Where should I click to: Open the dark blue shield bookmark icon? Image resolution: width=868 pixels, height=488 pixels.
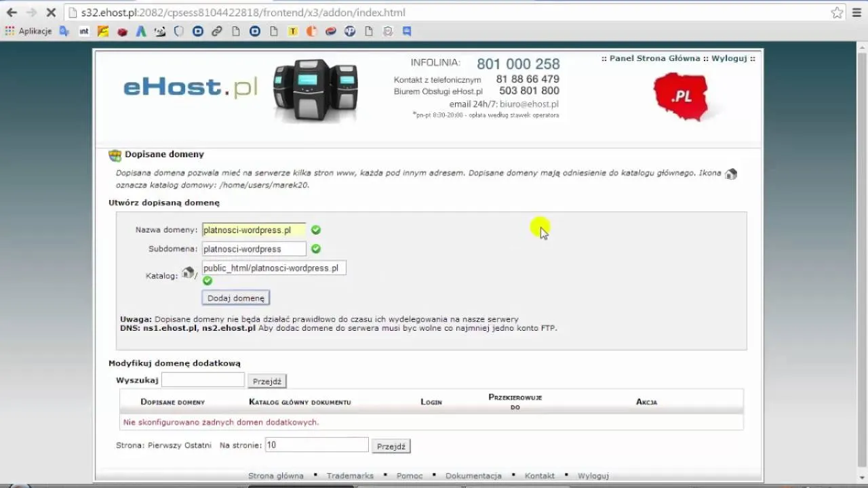[x=179, y=31]
